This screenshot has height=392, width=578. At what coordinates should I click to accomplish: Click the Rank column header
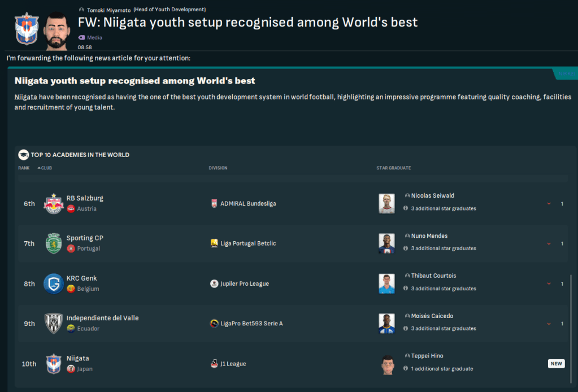24,168
